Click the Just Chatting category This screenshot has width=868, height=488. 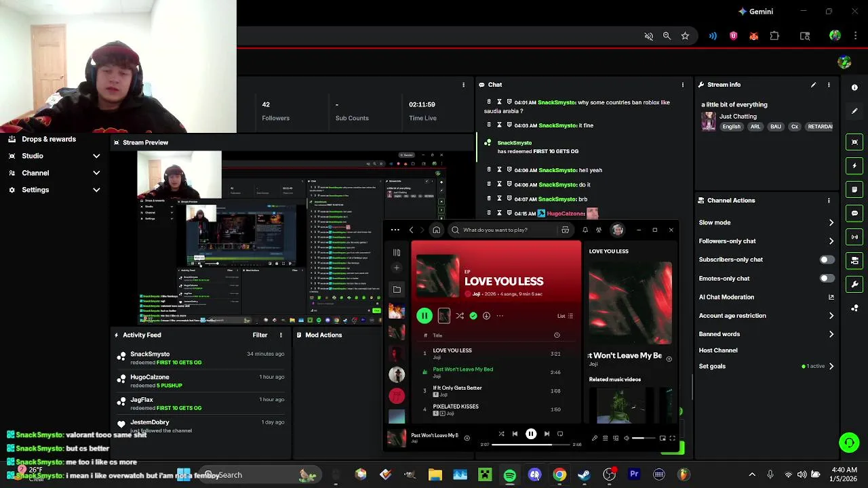click(738, 117)
